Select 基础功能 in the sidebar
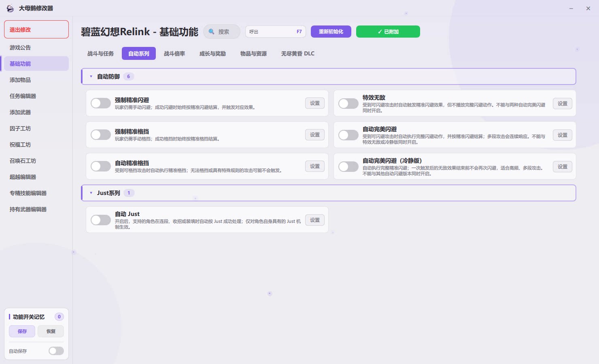Screen dimensions: 599x364 click(36, 63)
